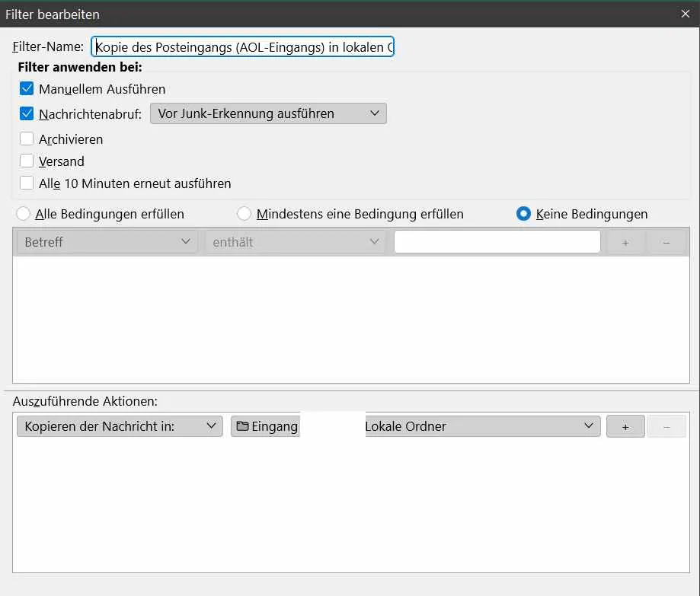Open the enthält operator dropdown
700x596 pixels.
click(x=295, y=242)
